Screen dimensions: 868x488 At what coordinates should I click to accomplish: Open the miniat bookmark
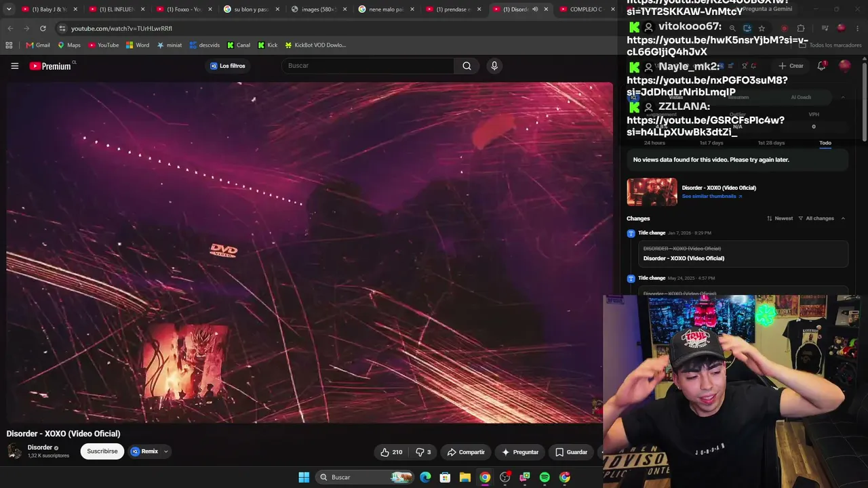169,45
